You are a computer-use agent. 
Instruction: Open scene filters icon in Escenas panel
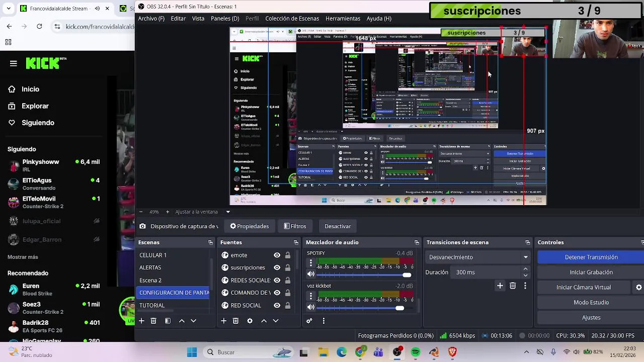click(x=168, y=321)
